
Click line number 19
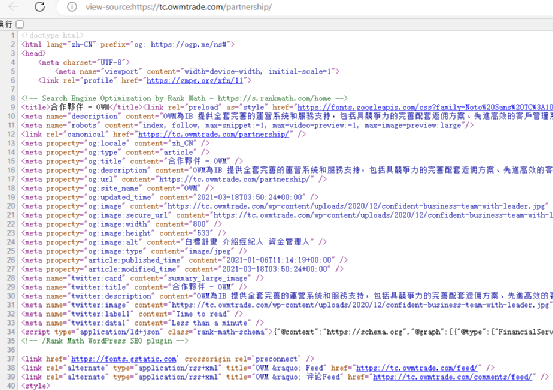(11, 197)
